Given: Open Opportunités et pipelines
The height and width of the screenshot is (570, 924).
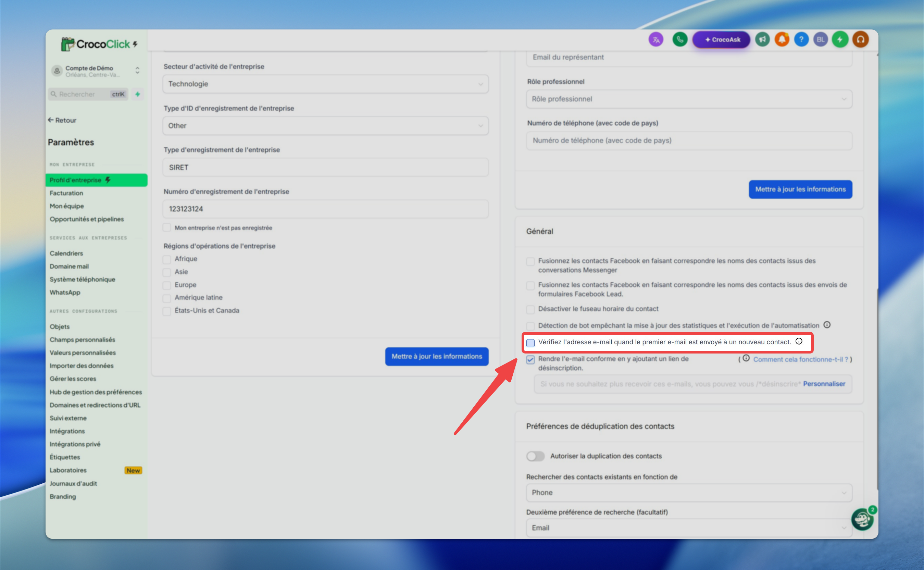Looking at the screenshot, I should (x=87, y=219).
